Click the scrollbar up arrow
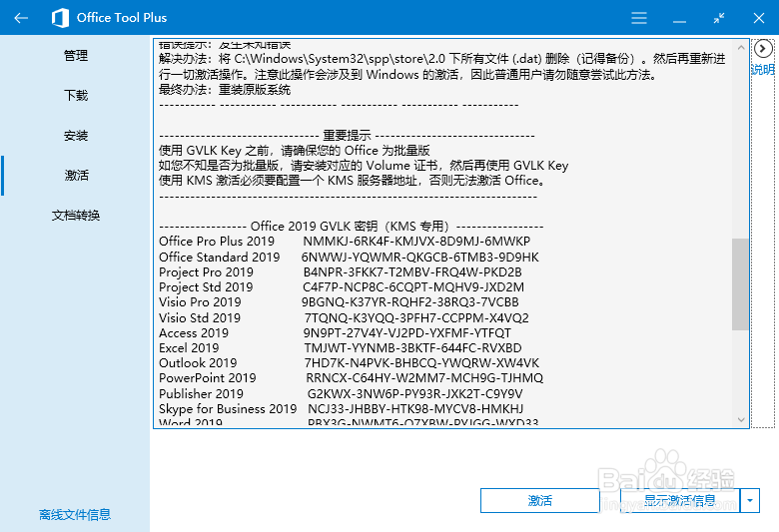 741,48
